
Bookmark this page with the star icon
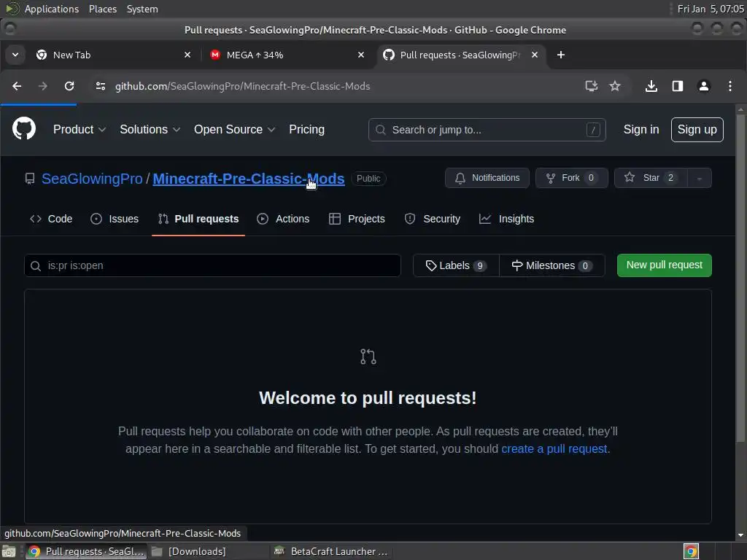tap(615, 86)
